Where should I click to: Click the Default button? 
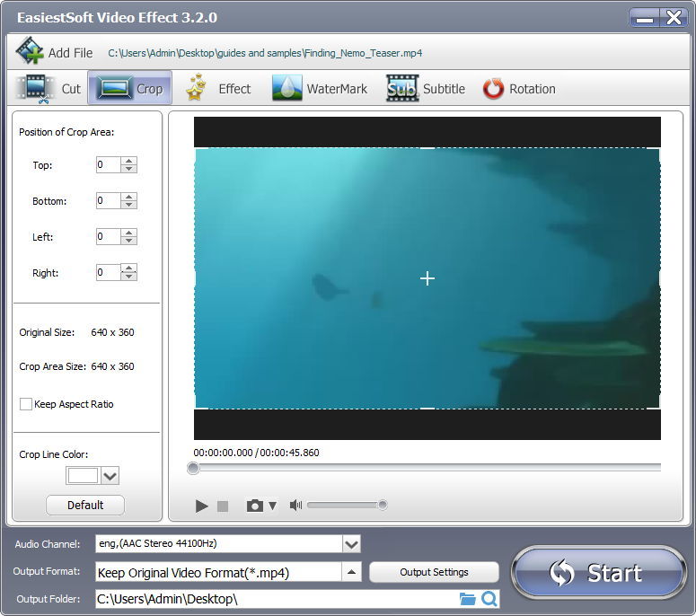(85, 505)
